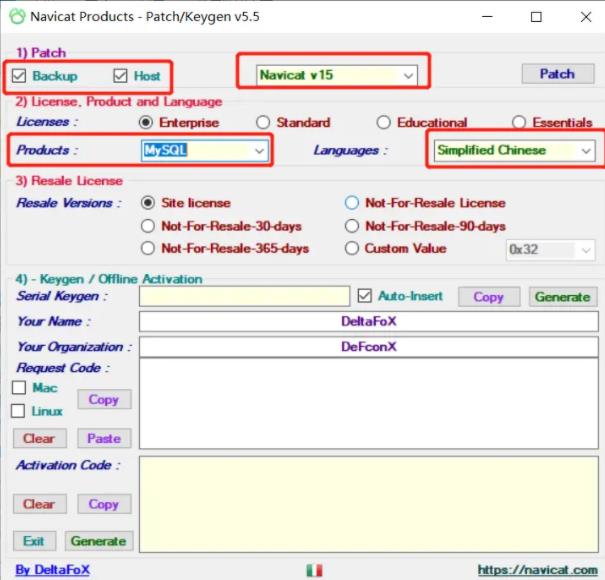
Task: Select the Custom Value radio
Action: [352, 248]
